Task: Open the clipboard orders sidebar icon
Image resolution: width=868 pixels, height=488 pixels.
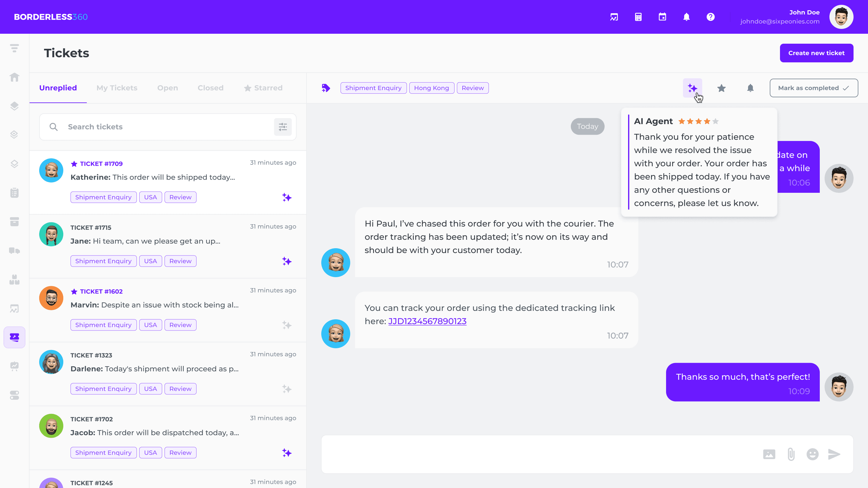Action: click(x=14, y=193)
